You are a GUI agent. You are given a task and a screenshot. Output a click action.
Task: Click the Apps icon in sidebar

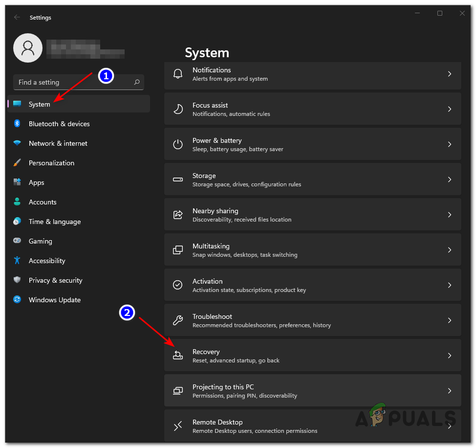coord(17,182)
